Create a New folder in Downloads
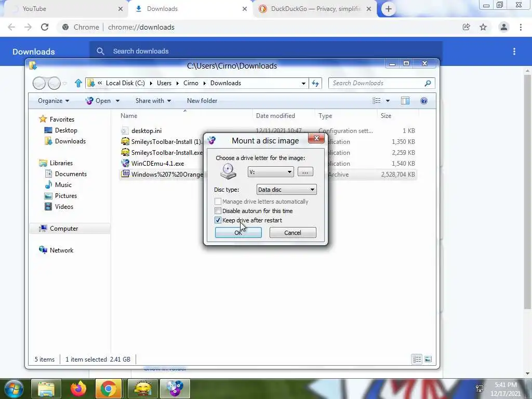Image resolution: width=532 pixels, height=399 pixels. pyautogui.click(x=202, y=101)
